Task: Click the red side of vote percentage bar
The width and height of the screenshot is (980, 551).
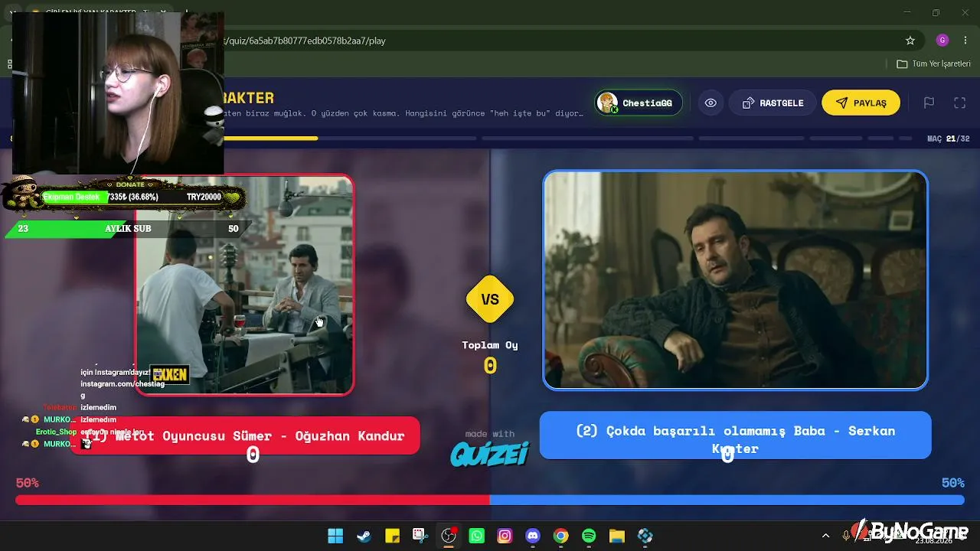Action: point(253,500)
